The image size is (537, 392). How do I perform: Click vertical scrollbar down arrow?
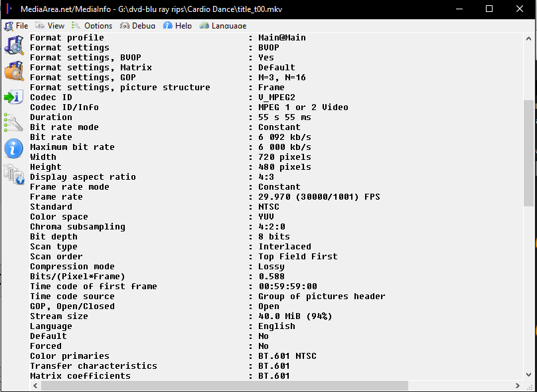point(528,375)
